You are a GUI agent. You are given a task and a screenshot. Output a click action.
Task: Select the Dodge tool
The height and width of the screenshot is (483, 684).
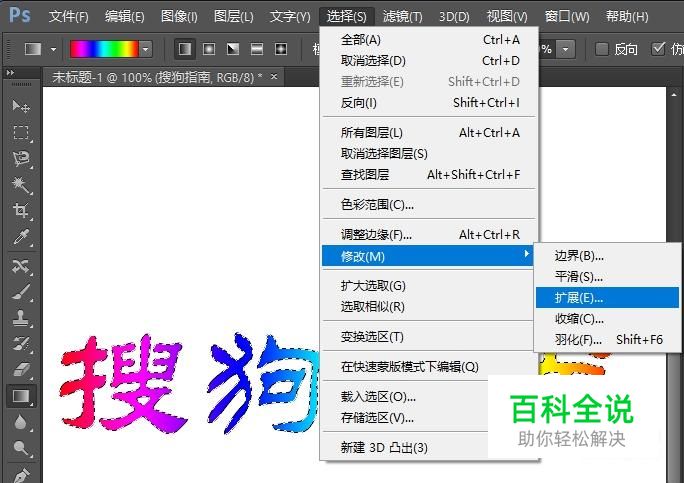(21, 448)
